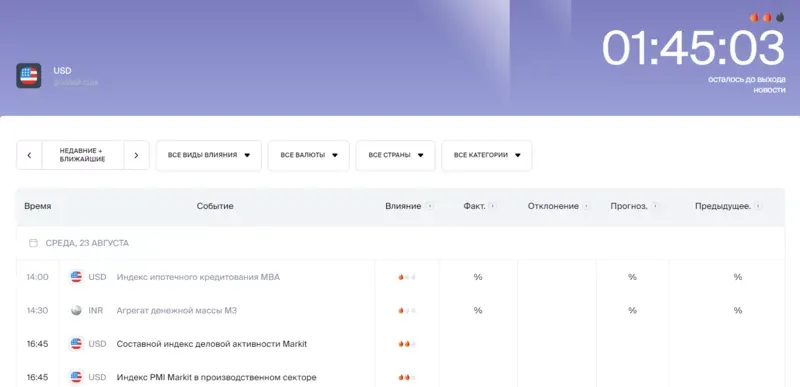The width and height of the screenshot is (800, 387).
Task: Click the 14:00 time cell
Action: point(38,277)
